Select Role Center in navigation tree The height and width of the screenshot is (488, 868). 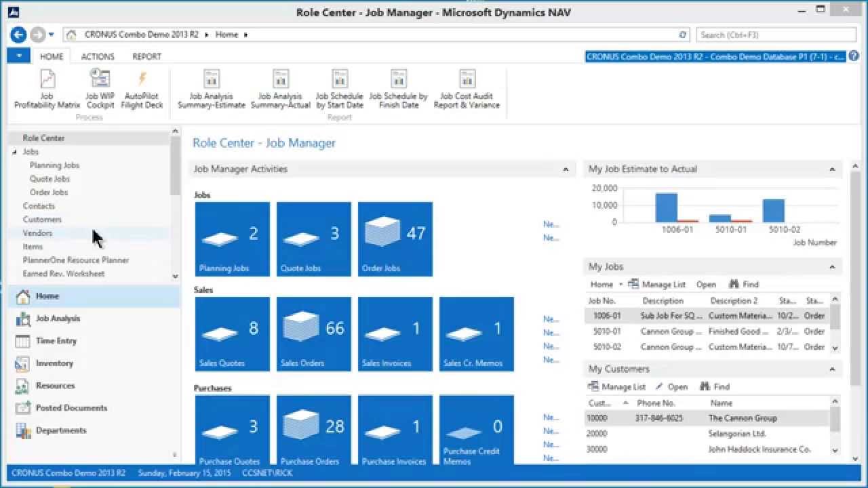click(43, 138)
